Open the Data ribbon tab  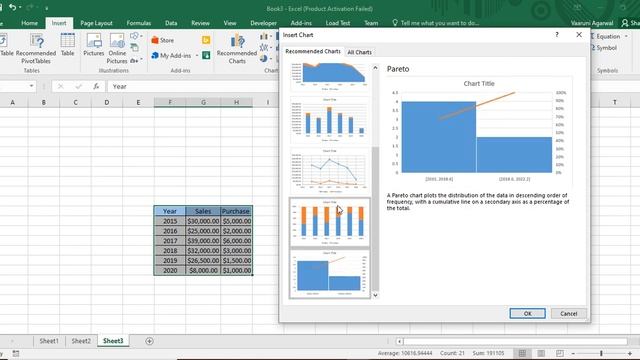171,23
